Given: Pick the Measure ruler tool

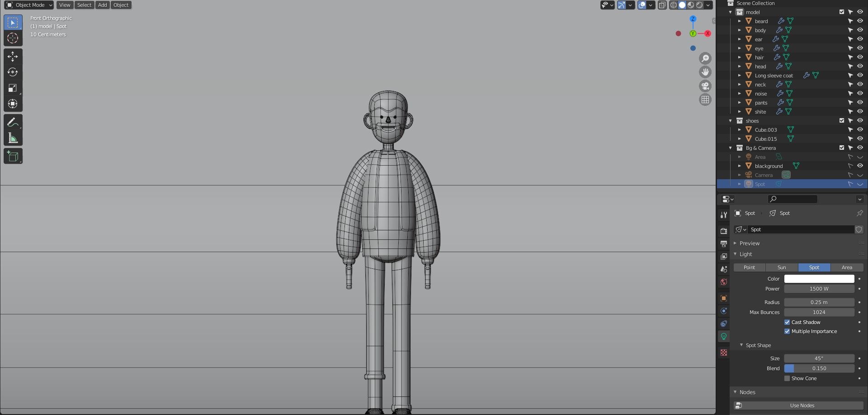Looking at the screenshot, I should coord(13,138).
